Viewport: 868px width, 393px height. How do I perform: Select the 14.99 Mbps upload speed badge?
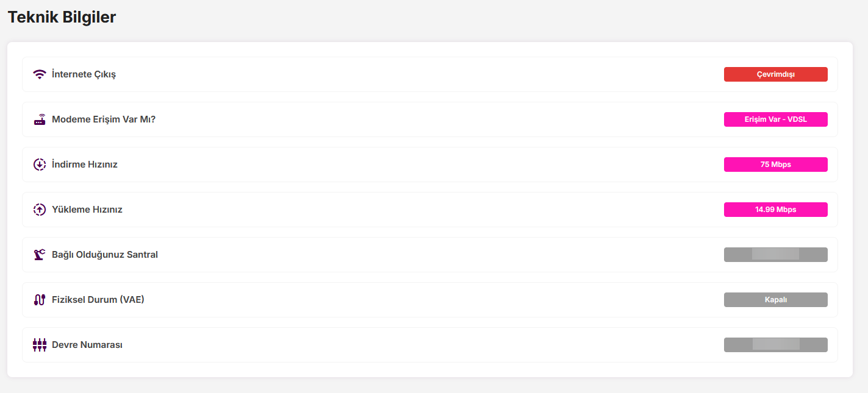[x=775, y=210]
